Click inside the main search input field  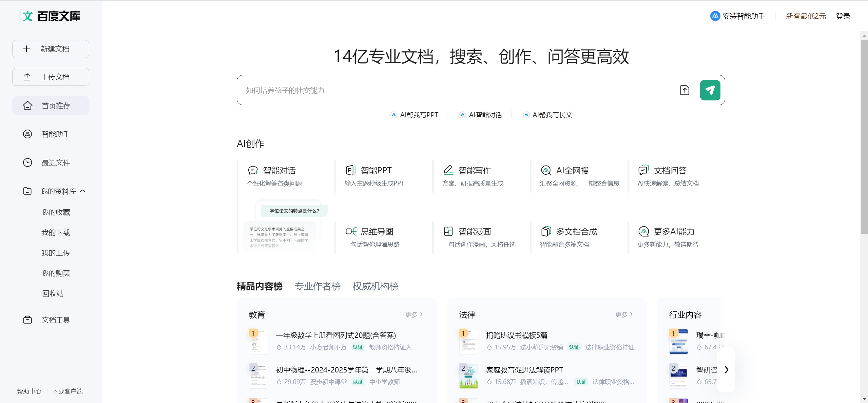(441, 90)
